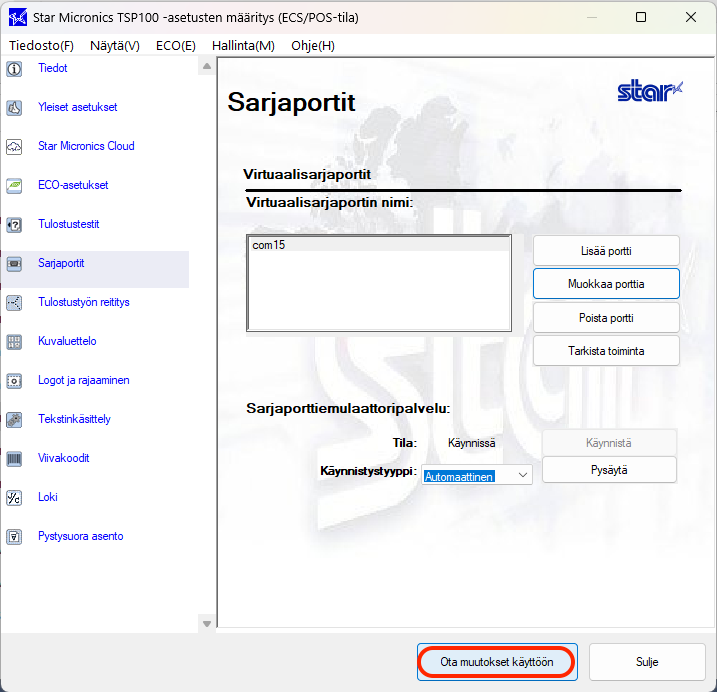Click the Tulostustestit icon
The width and height of the screenshot is (717, 692).
pyautogui.click(x=14, y=225)
